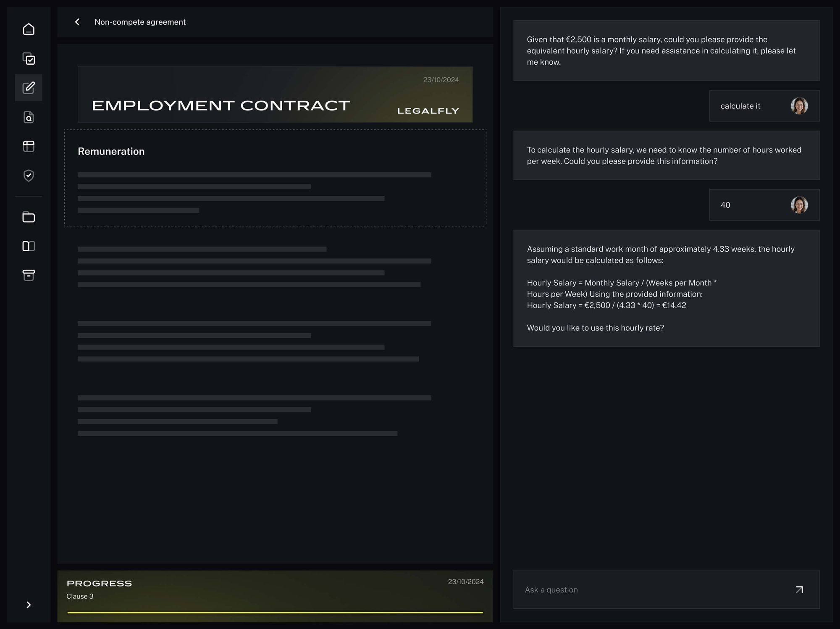
Task: Open the shield check compliance icon
Action: pyautogui.click(x=29, y=175)
